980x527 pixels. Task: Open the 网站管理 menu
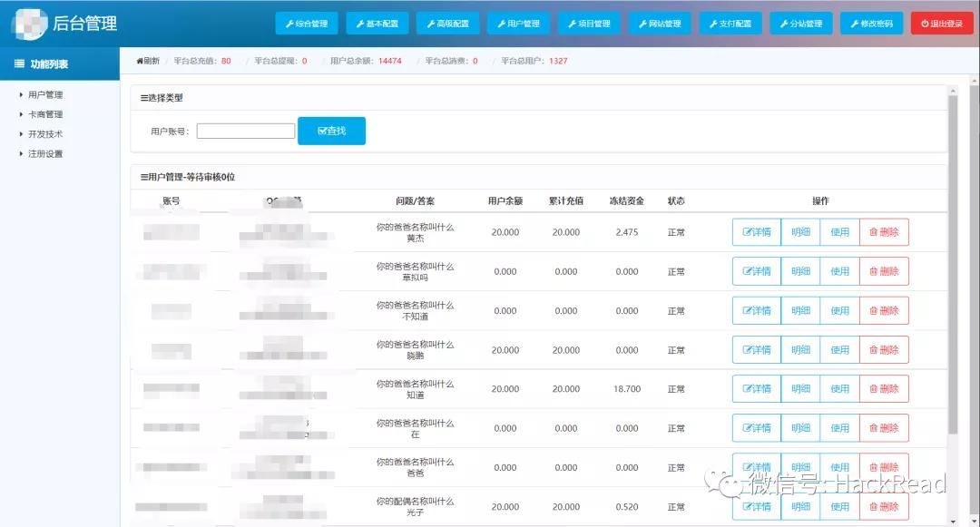[x=660, y=23]
